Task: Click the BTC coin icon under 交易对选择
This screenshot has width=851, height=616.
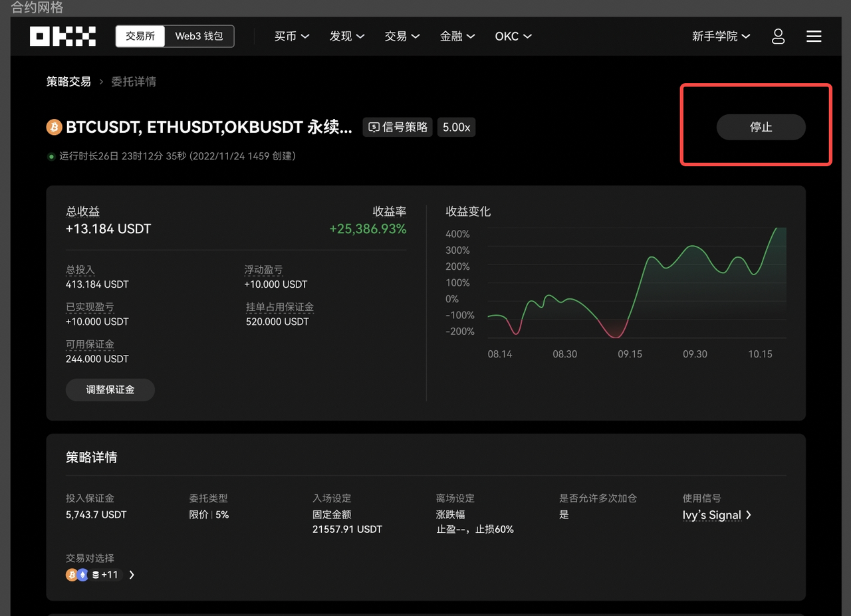Action: [70, 574]
